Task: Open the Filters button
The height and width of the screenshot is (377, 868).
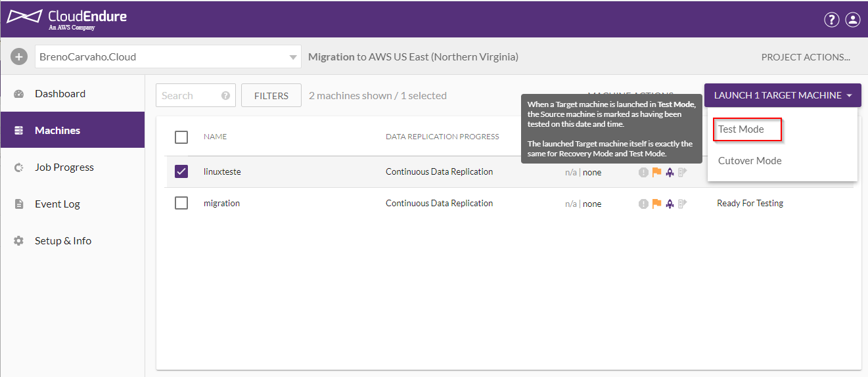Action: tap(271, 96)
